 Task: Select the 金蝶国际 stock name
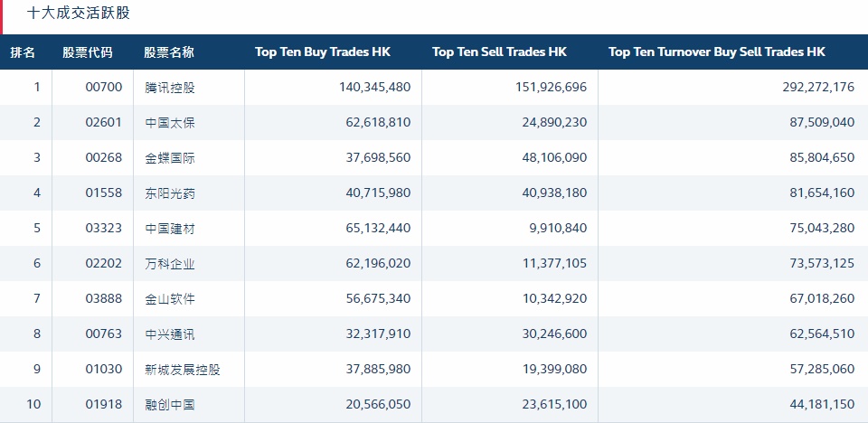coord(170,158)
